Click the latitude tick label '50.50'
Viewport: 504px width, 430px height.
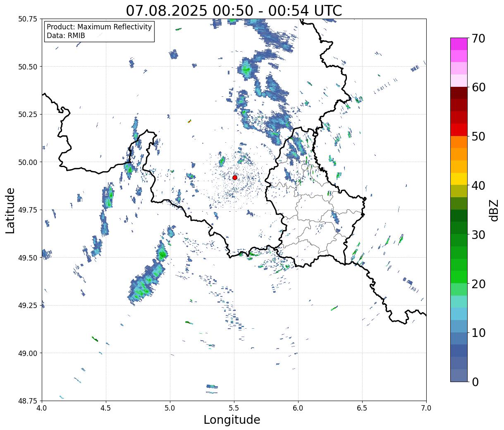(27, 67)
